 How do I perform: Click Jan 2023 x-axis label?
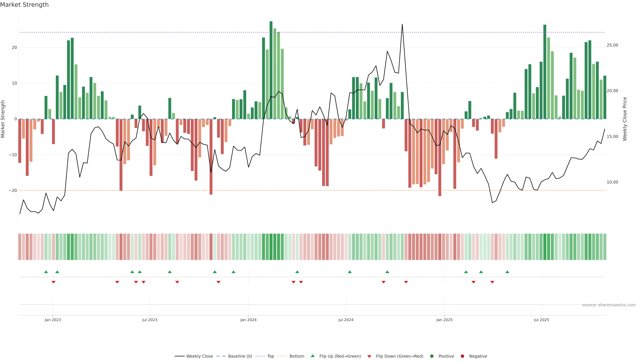tap(53, 320)
